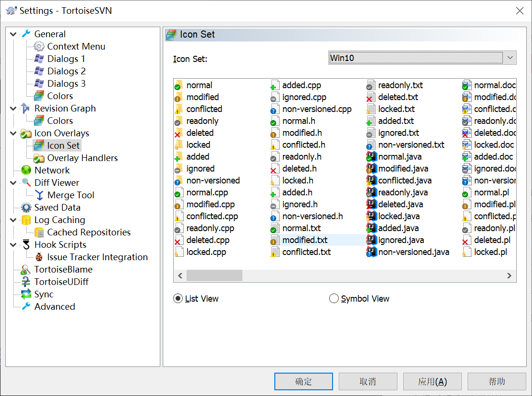Image resolution: width=532 pixels, height=396 pixels.
Task: Click the conflicted.txt warning icon
Action: [275, 252]
